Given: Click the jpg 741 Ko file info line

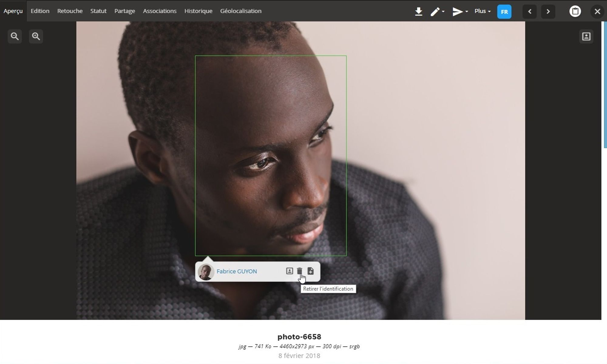Looking at the screenshot, I should (x=299, y=346).
